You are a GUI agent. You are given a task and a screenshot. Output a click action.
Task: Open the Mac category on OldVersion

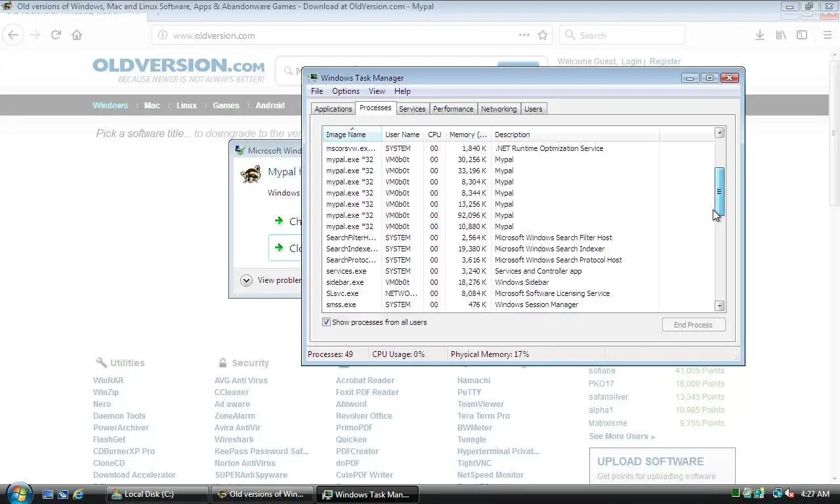click(x=152, y=105)
